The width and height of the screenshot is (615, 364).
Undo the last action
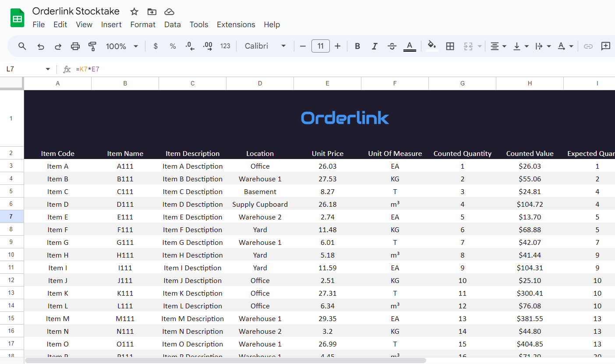pyautogui.click(x=41, y=46)
